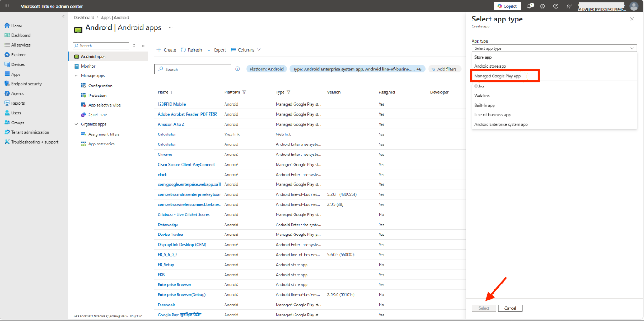Click the Create toolbar button
The image size is (644, 321).
tap(166, 50)
